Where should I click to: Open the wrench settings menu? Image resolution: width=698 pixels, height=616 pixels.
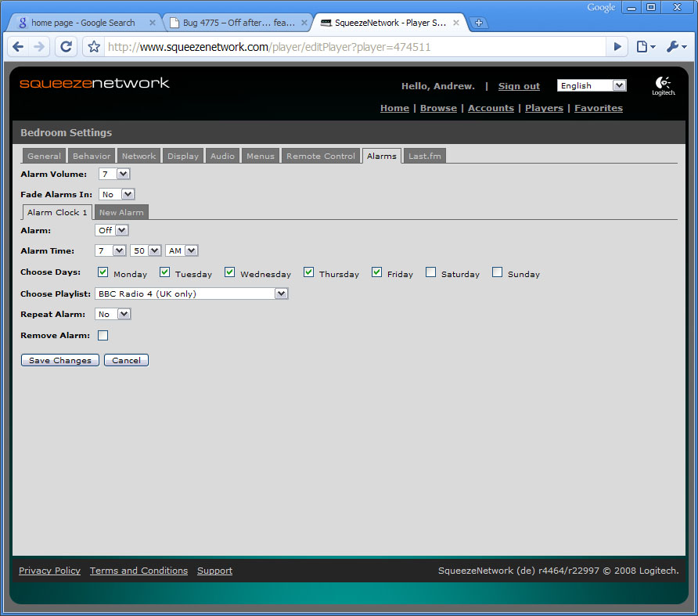tap(676, 47)
